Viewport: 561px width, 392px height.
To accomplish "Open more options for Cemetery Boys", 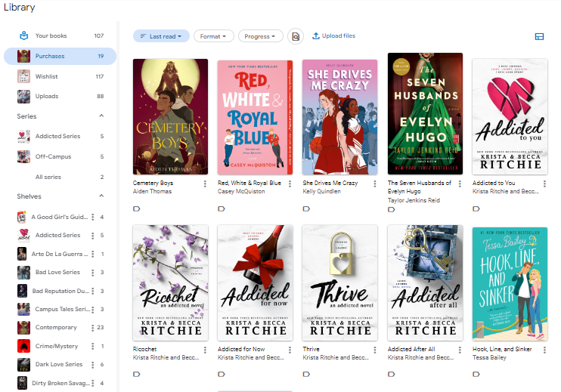I will [205, 184].
